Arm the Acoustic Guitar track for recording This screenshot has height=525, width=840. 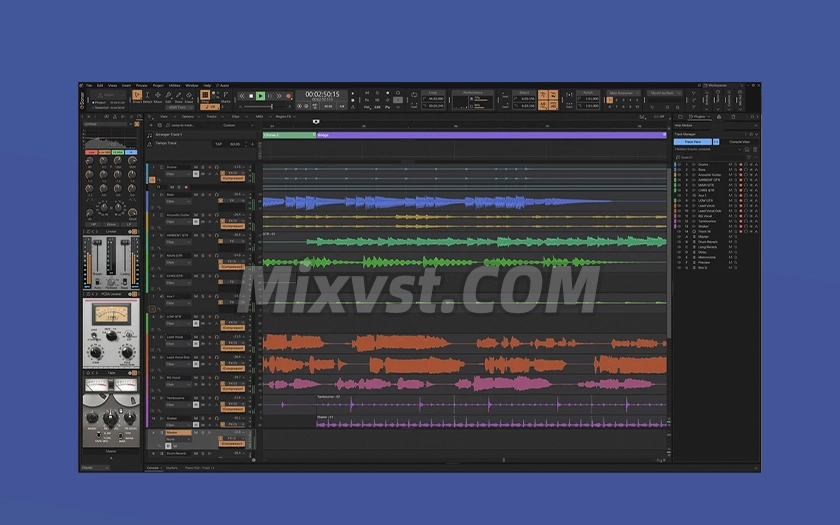(209, 215)
